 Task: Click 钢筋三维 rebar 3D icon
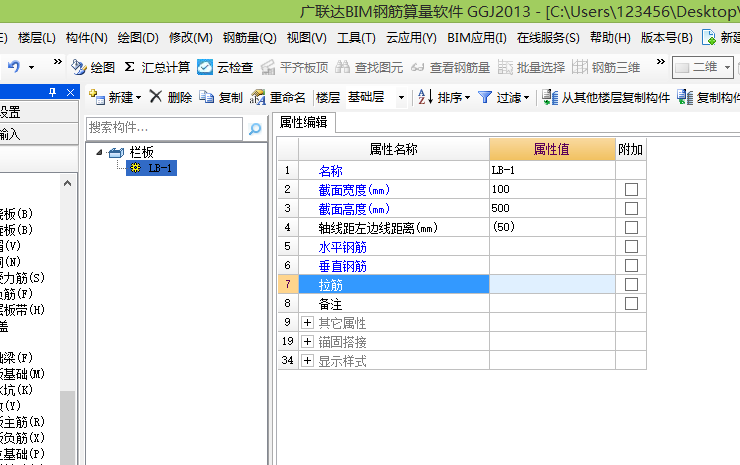[x=580, y=68]
